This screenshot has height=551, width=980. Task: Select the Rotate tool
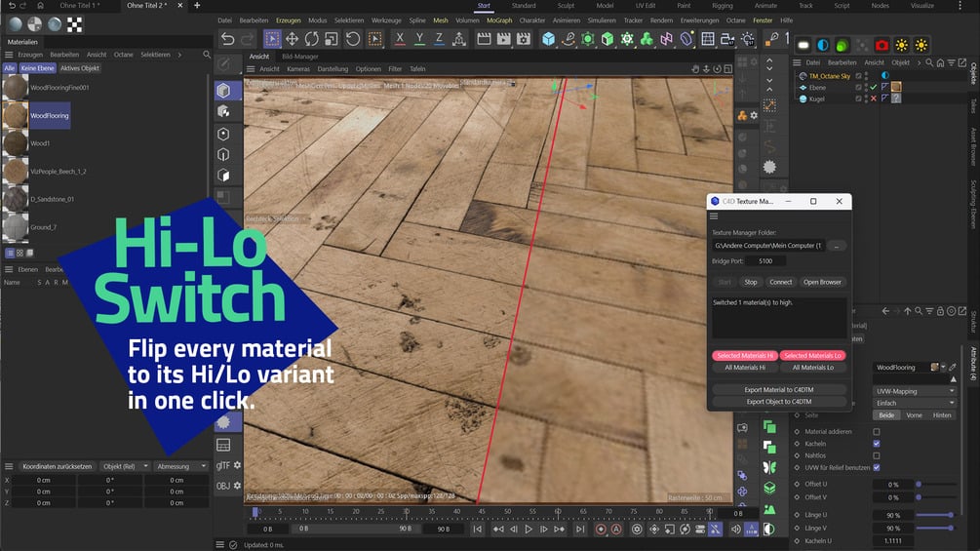311,39
